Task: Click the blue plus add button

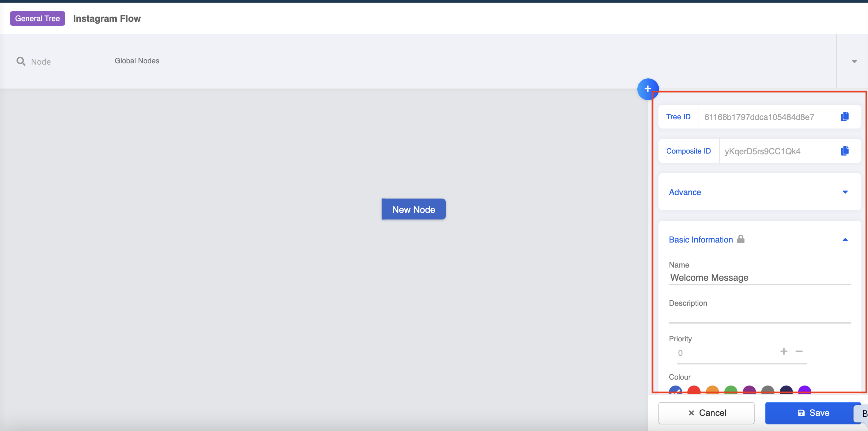Action: (648, 89)
